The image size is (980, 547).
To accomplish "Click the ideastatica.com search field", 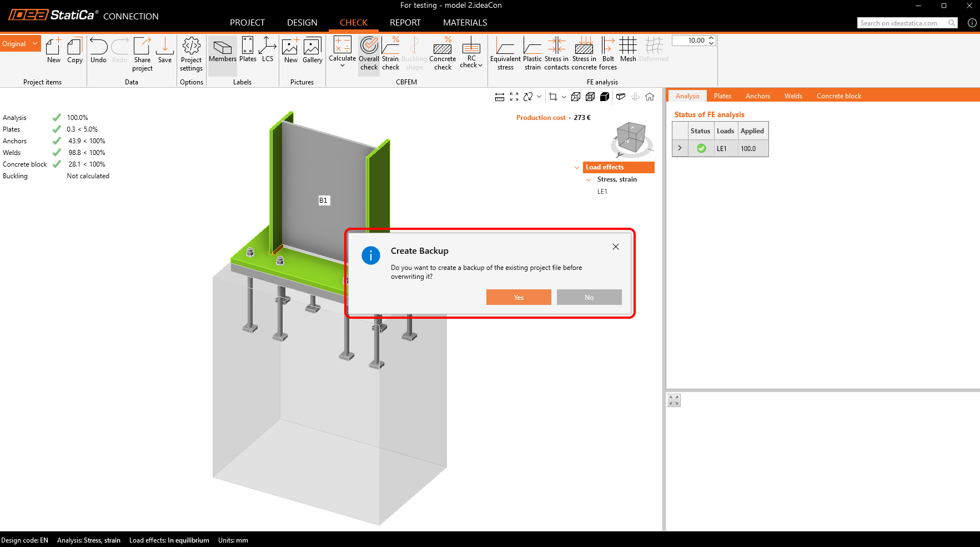I will [902, 23].
